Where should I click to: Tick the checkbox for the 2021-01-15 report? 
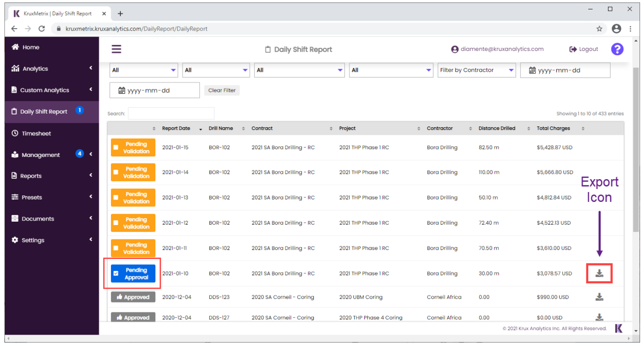pyautogui.click(x=115, y=147)
